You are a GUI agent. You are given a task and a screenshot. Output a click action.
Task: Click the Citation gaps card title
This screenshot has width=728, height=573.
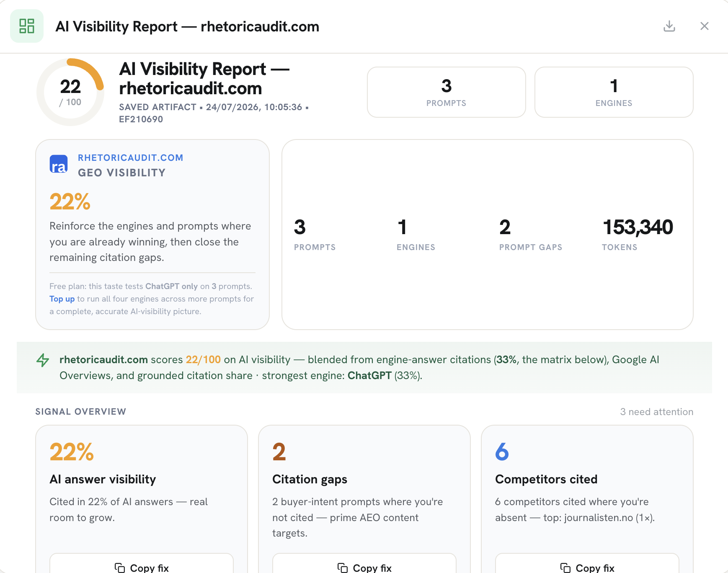coord(310,479)
